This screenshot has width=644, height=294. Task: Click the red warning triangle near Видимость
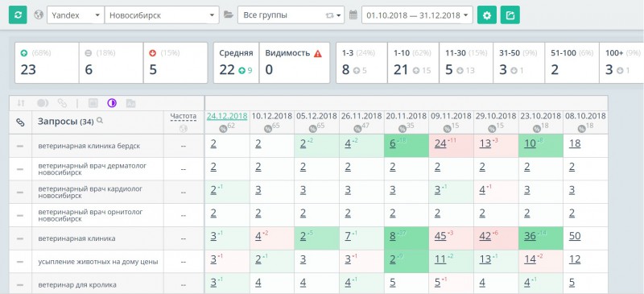click(x=318, y=53)
